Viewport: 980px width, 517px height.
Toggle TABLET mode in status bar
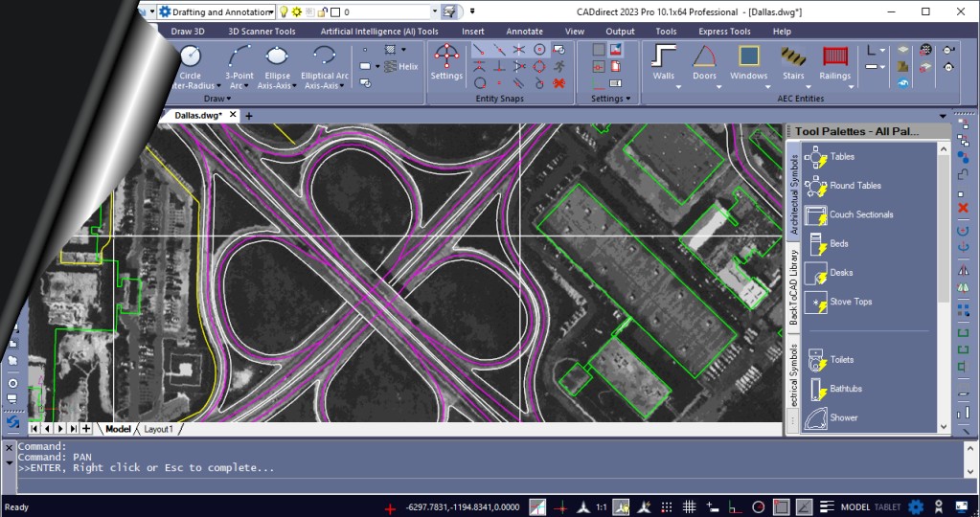coord(886,506)
